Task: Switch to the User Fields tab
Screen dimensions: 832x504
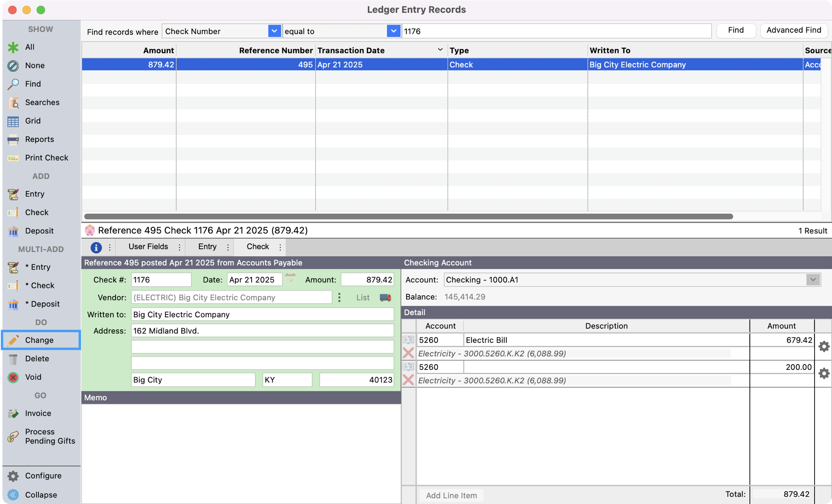Action: click(148, 246)
